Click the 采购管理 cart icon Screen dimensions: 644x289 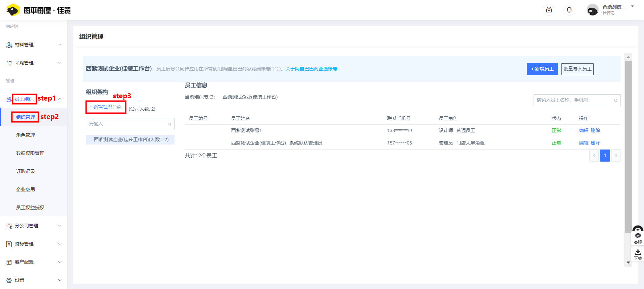[x=9, y=63]
